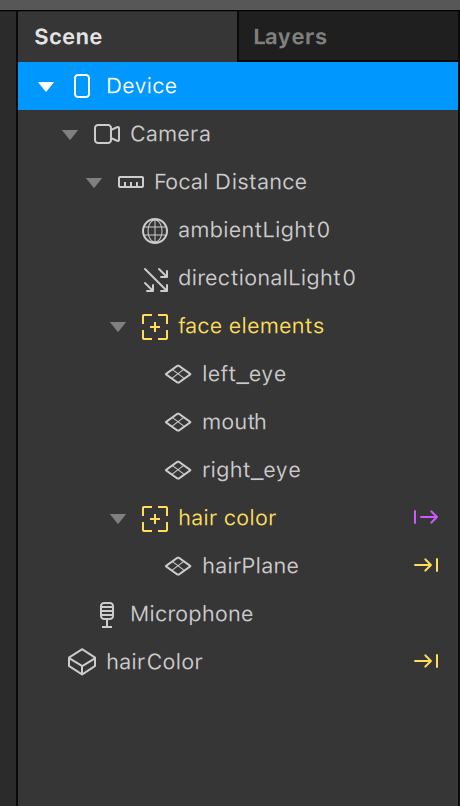Click the Microphone icon
This screenshot has width=460, height=806.
click(x=106, y=615)
